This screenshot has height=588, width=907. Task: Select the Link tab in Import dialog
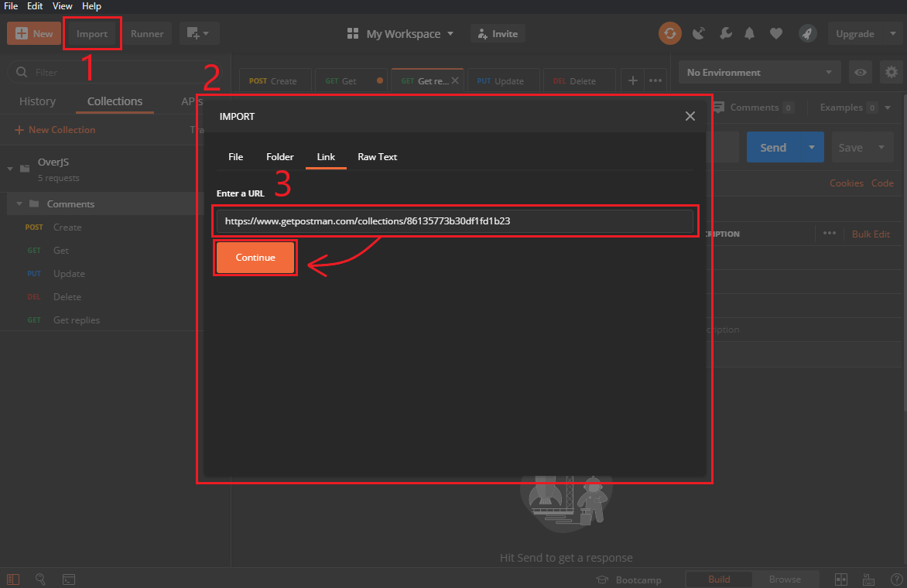[x=326, y=157]
